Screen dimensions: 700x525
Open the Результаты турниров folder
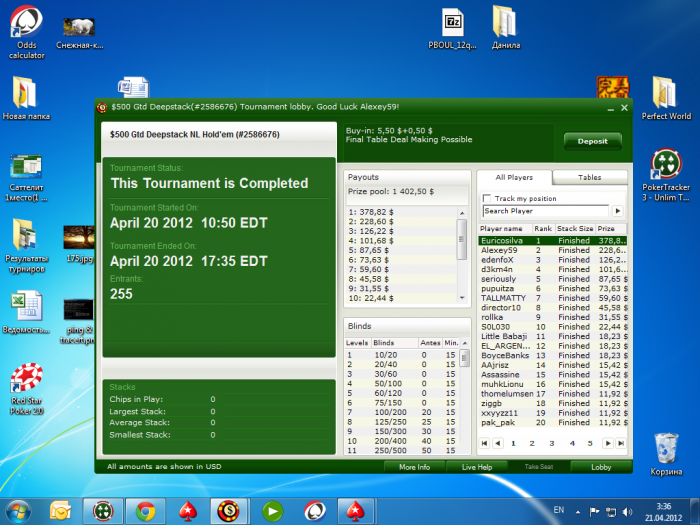[26, 246]
